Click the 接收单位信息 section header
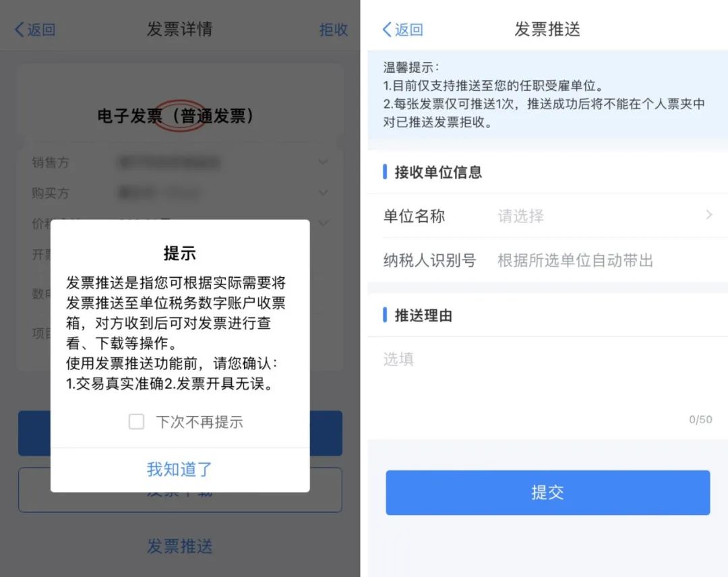The width and height of the screenshot is (728, 577). 438,172
